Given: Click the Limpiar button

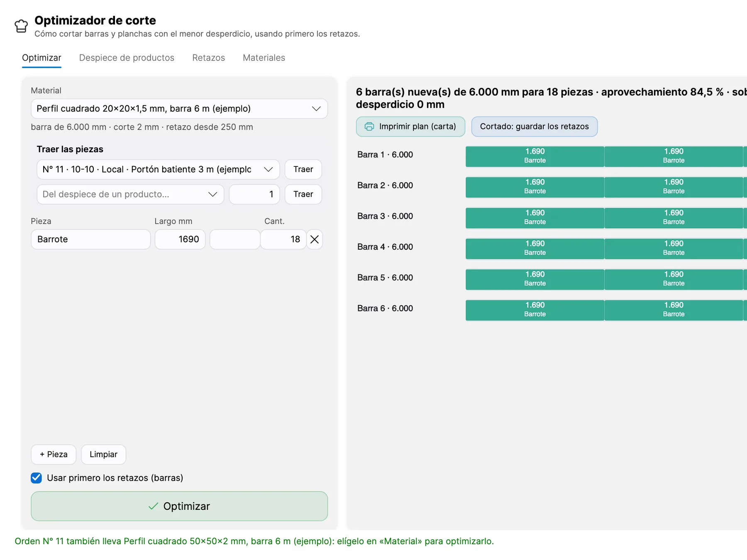Looking at the screenshot, I should click(x=103, y=454).
